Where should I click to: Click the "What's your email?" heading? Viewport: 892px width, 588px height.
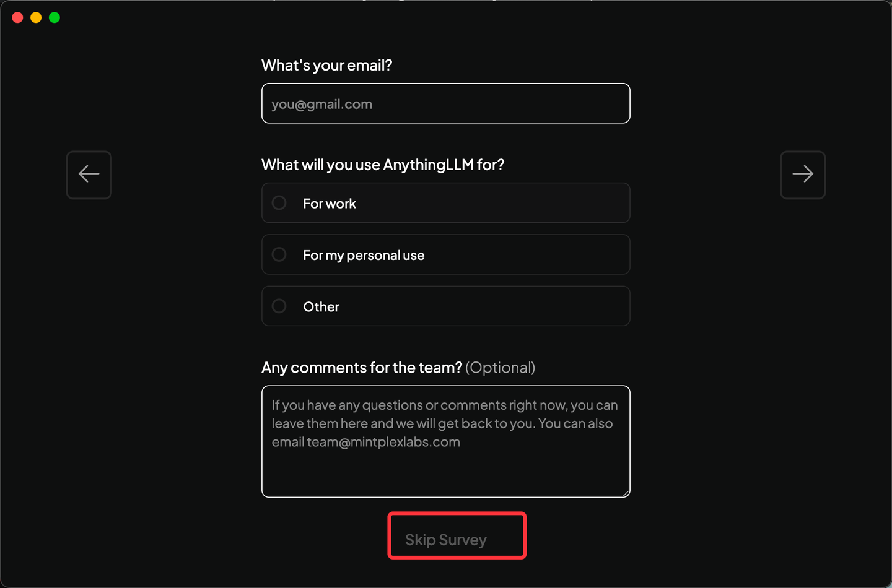point(326,66)
